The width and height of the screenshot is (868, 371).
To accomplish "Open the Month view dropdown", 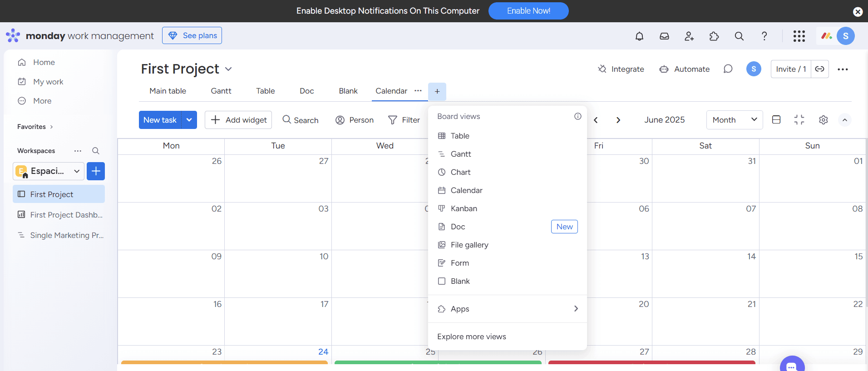I will tap(734, 120).
